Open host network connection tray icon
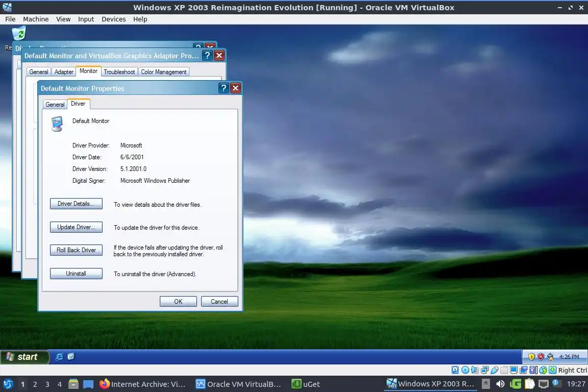This screenshot has width=588, height=392. coord(543,384)
